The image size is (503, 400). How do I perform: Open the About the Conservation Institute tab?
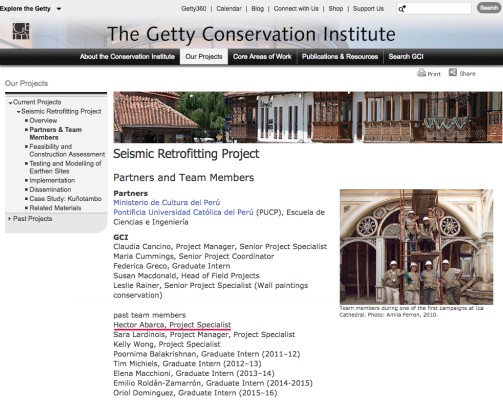127,57
